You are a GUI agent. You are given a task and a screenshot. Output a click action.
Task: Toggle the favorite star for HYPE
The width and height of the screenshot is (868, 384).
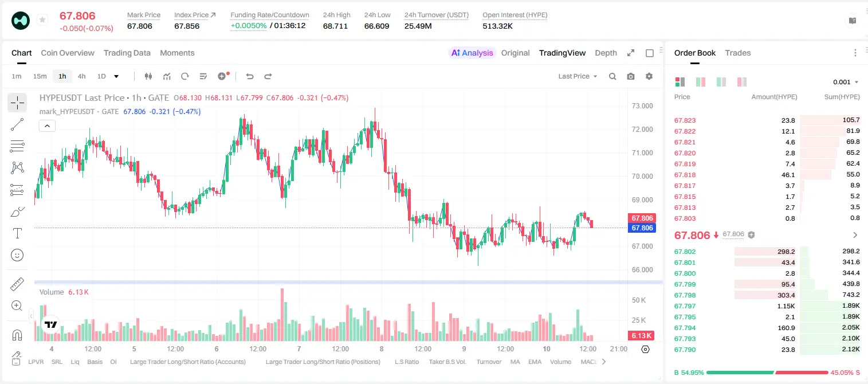[42, 19]
